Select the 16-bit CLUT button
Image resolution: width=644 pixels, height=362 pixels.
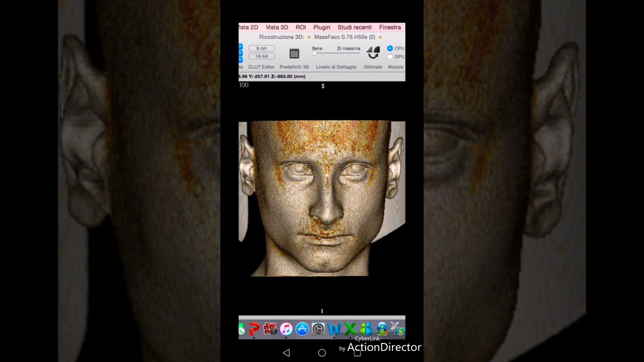(262, 56)
